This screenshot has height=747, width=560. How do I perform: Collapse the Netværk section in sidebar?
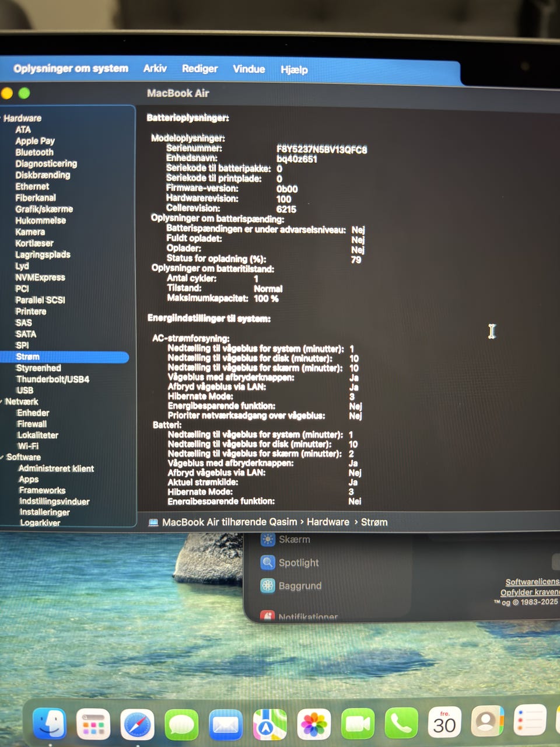click(2, 402)
